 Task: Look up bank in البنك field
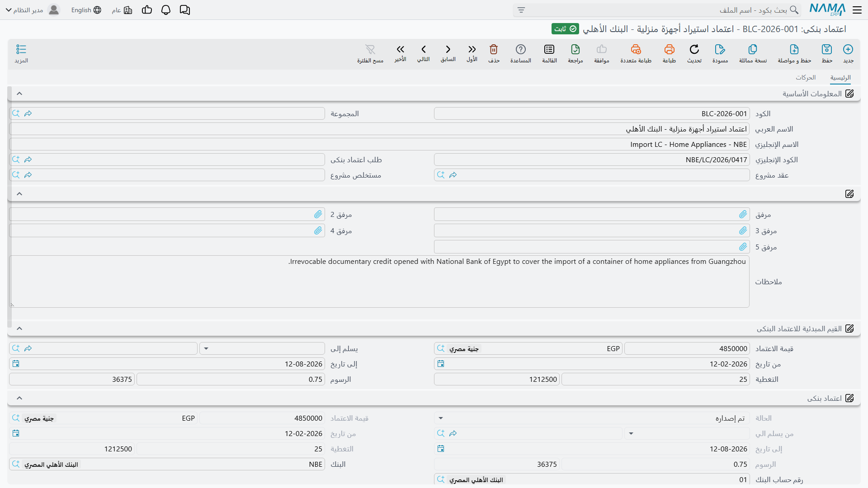coord(16,464)
